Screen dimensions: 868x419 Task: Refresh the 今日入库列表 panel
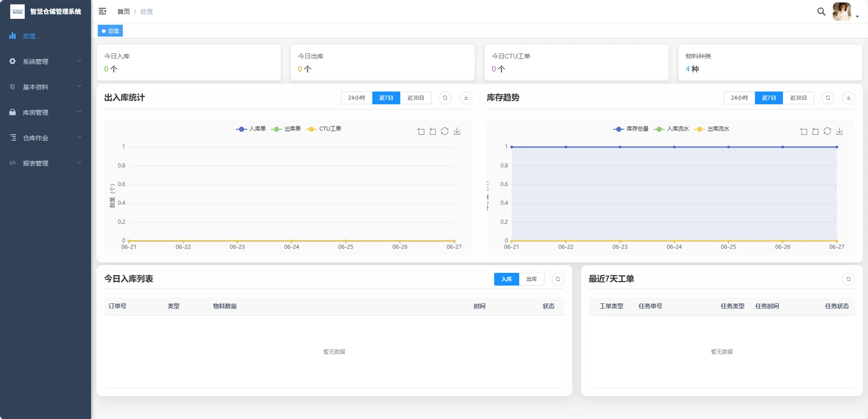(558, 279)
